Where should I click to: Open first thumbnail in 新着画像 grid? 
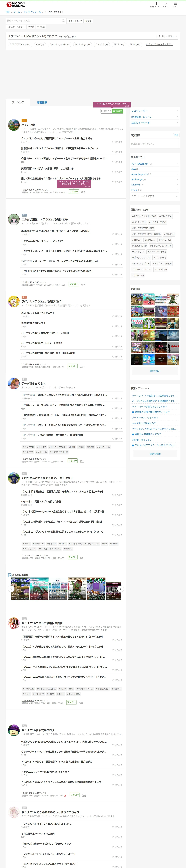tap(137, 299)
